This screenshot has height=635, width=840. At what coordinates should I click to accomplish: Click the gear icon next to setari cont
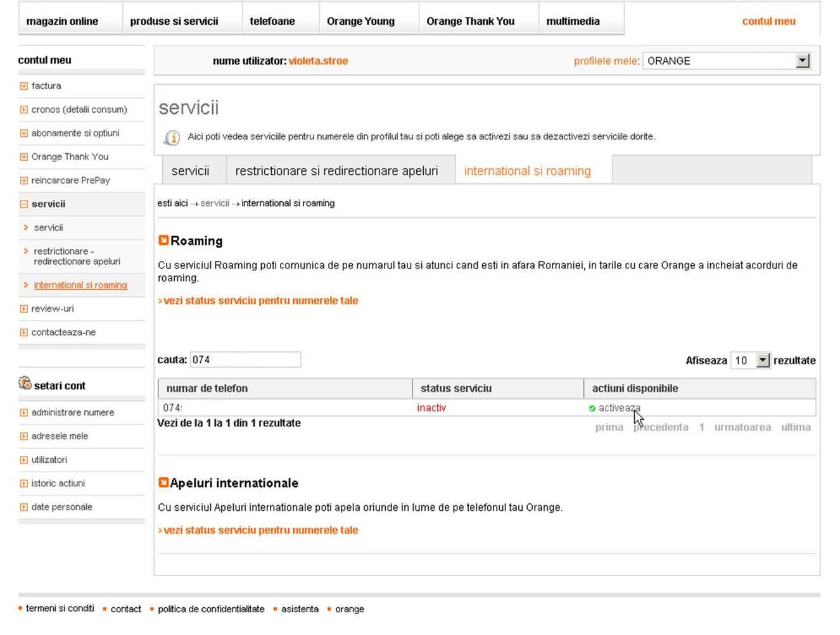(25, 384)
